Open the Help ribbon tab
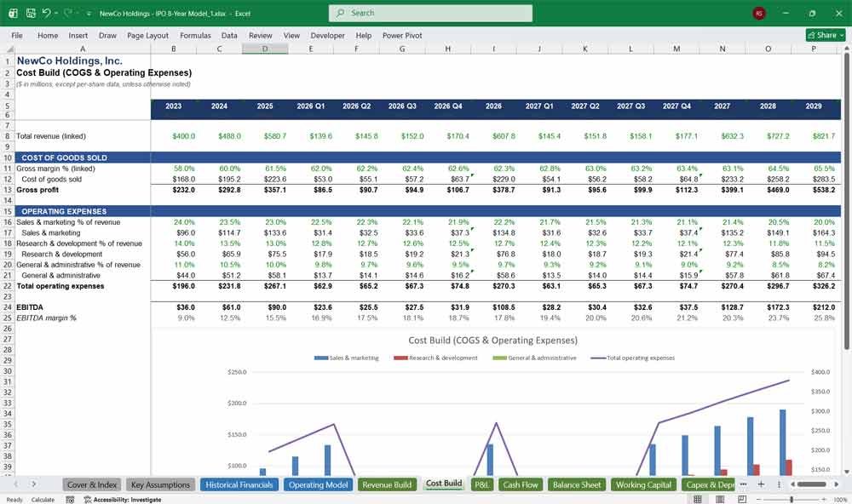 tap(364, 35)
